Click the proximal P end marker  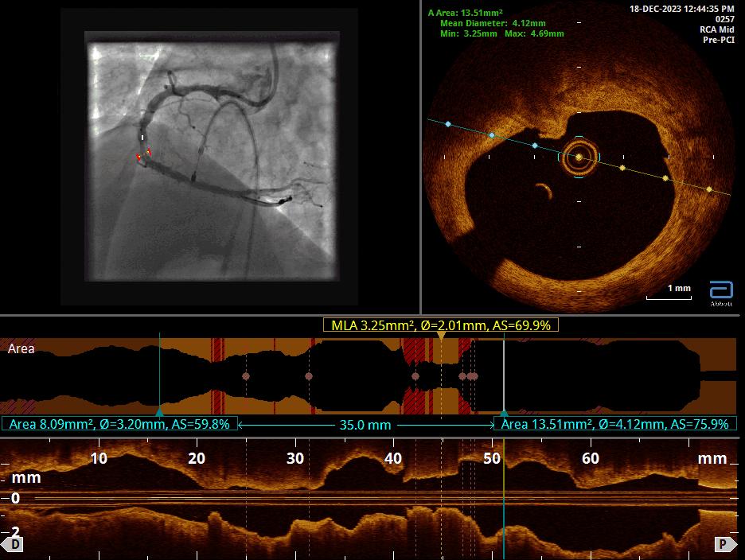[724, 544]
